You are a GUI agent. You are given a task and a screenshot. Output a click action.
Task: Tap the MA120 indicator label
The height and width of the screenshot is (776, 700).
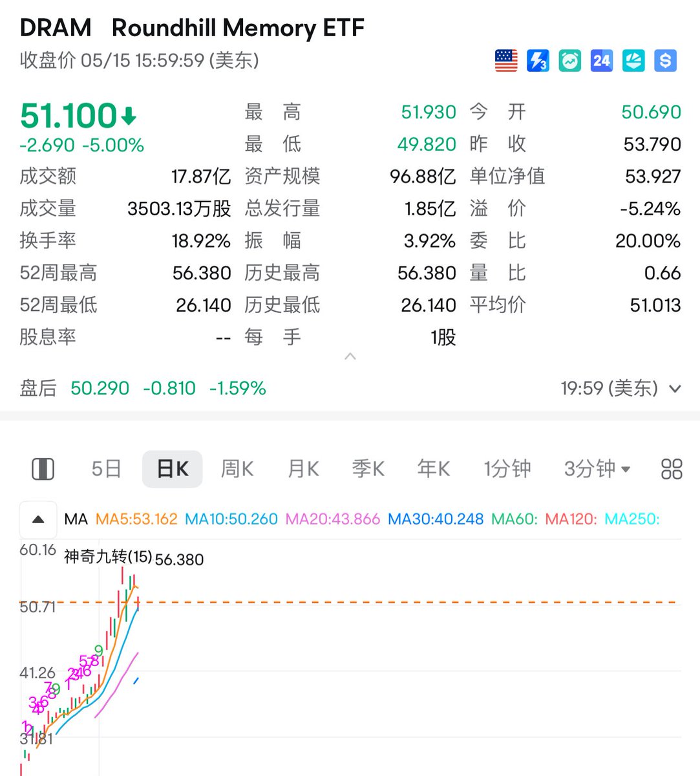pyautogui.click(x=571, y=519)
